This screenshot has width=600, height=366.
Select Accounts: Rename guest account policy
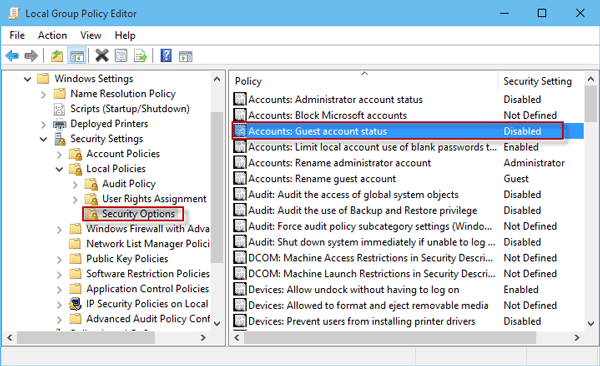click(322, 179)
